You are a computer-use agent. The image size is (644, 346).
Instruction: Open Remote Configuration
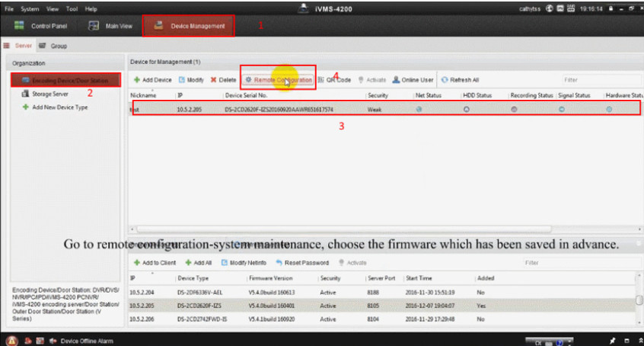278,80
